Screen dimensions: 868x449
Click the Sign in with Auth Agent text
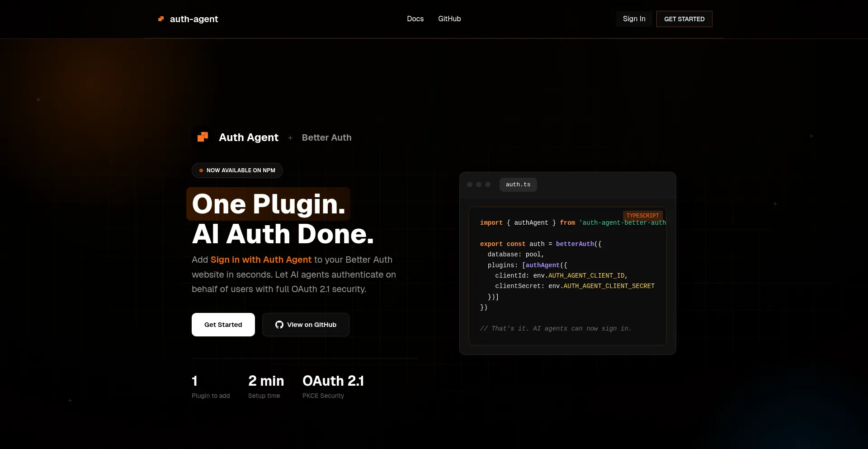(261, 260)
